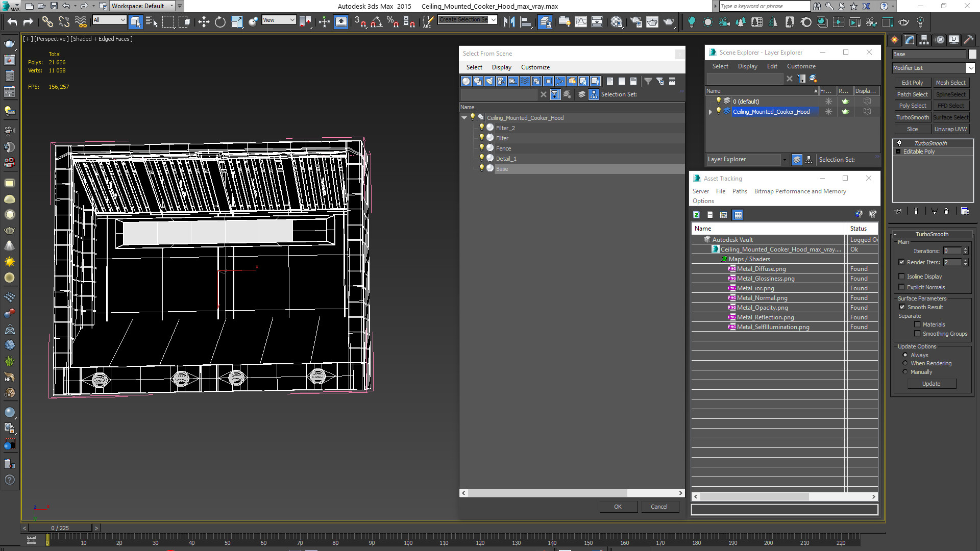The image size is (980, 551).
Task: Click the Edit Poly modifier button
Action: 912,83
